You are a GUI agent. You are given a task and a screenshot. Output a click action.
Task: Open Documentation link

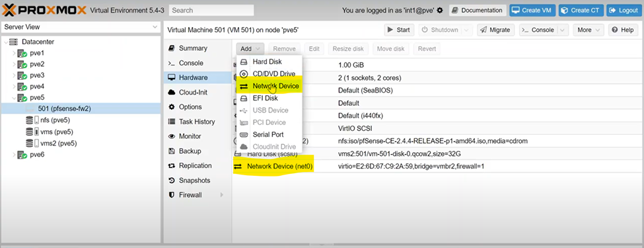pos(478,11)
